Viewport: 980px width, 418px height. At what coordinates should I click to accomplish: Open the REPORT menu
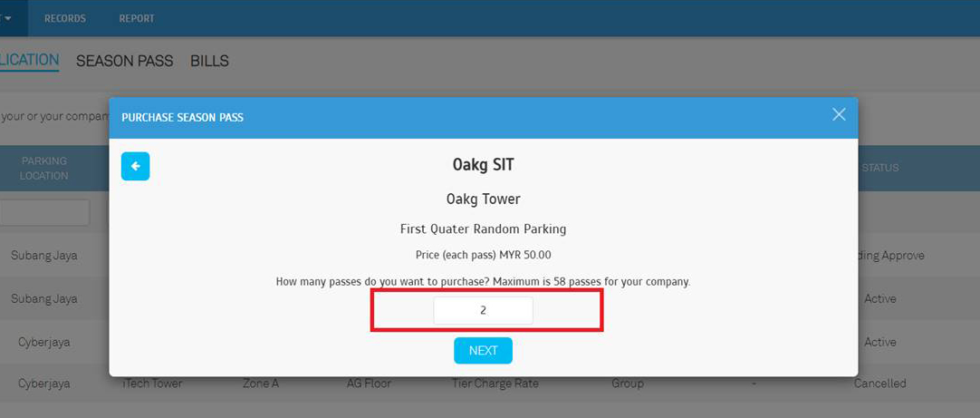[x=137, y=18]
